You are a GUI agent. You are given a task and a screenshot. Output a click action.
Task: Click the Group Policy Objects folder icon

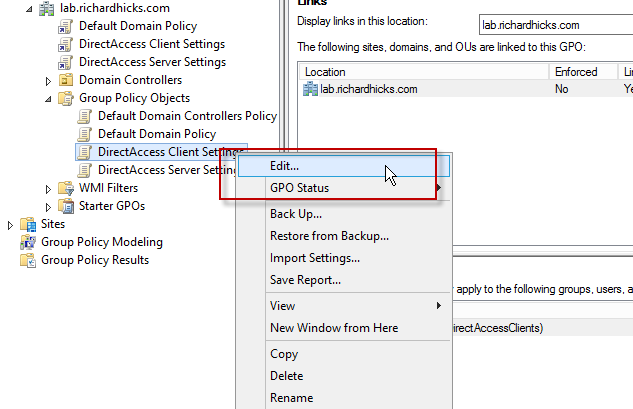[66, 98]
